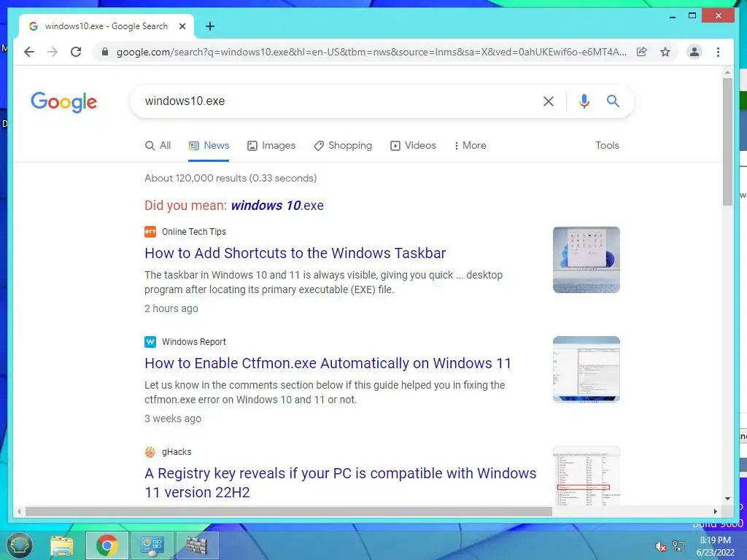The width and height of the screenshot is (747, 560).
Task: Click the vertical scrollbar thumb
Action: (x=727, y=142)
